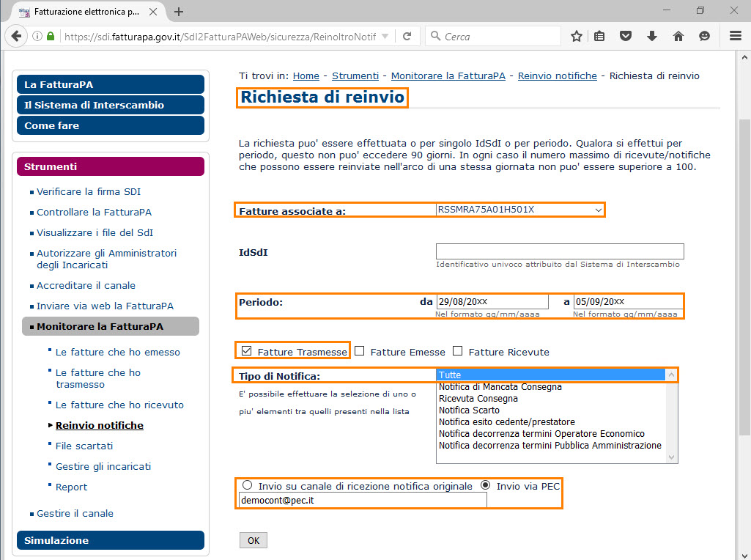Open the address bar history dropdown arrow
The height and width of the screenshot is (560, 751).
click(385, 37)
